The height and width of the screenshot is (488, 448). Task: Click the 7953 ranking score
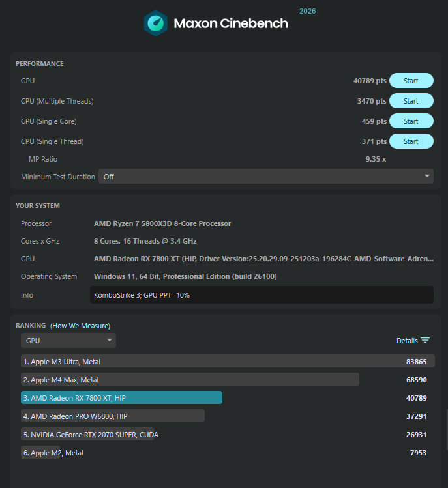(x=418, y=453)
